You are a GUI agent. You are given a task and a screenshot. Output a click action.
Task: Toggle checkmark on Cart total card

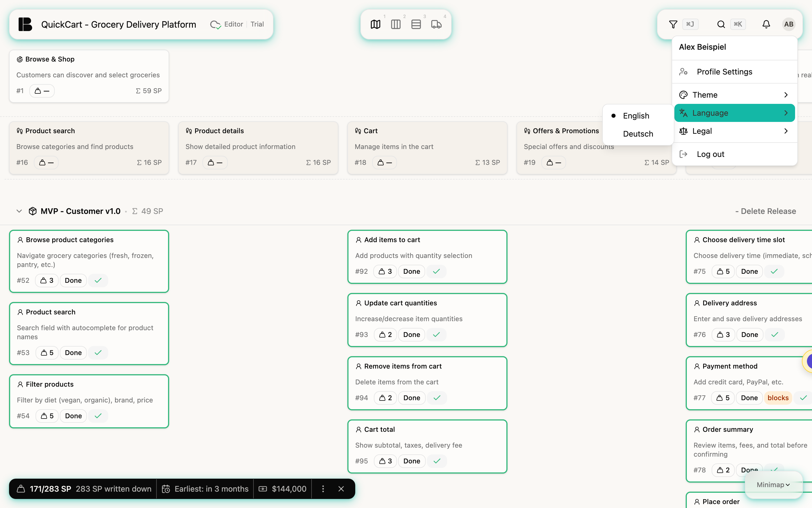(436, 461)
